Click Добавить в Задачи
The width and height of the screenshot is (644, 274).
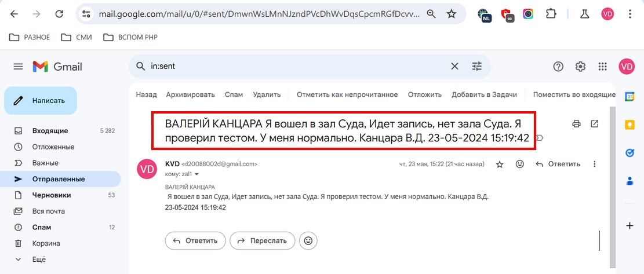pos(484,95)
